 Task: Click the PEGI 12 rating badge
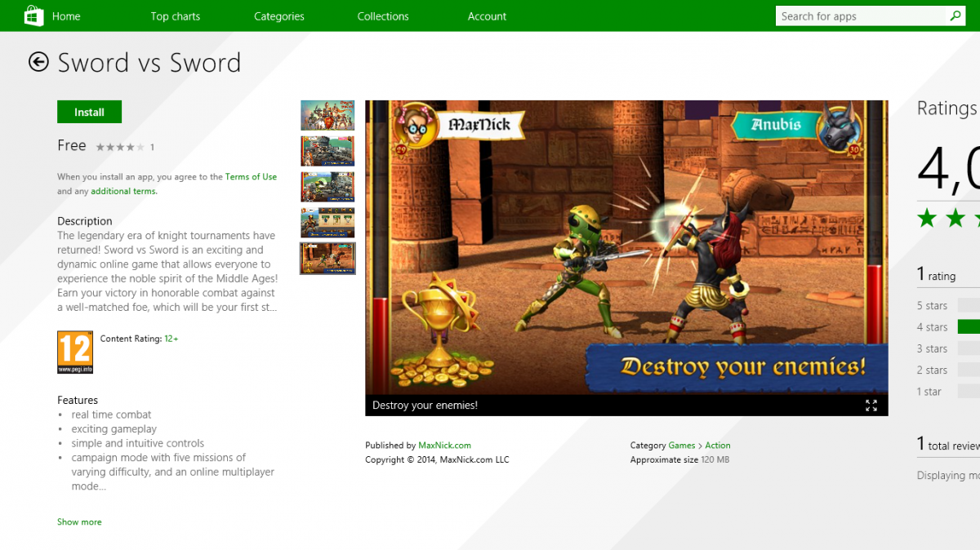point(75,352)
